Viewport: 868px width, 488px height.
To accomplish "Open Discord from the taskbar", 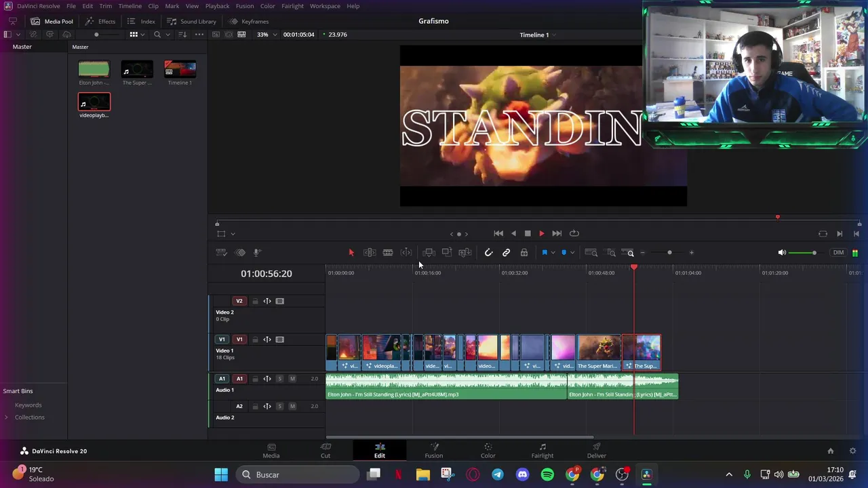I will [522, 474].
